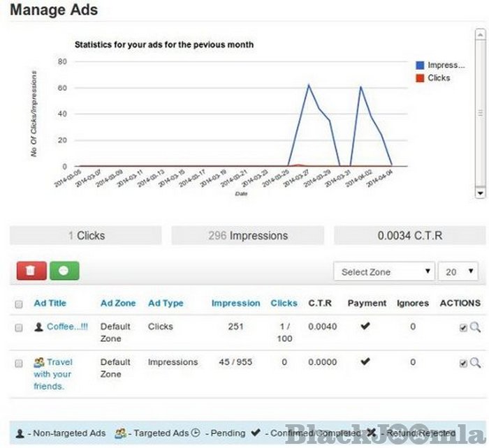Click the red trash delete button
Viewport: 489px width, 448px height.
(x=31, y=271)
